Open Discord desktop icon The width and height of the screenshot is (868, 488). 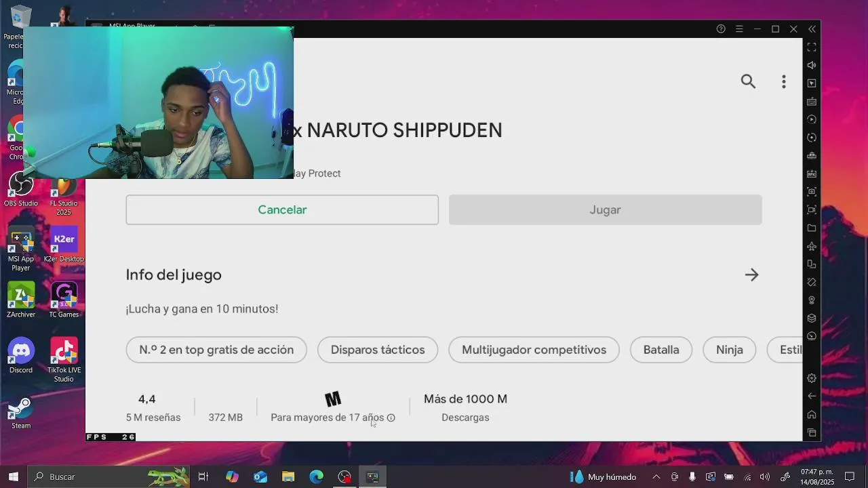(x=21, y=357)
